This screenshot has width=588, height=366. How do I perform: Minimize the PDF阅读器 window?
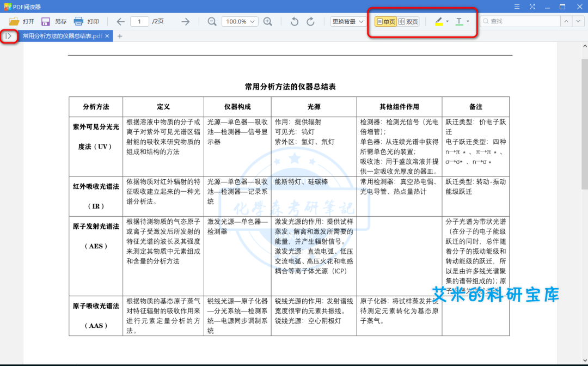[548, 7]
